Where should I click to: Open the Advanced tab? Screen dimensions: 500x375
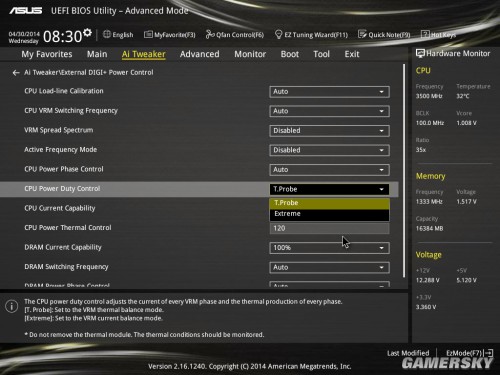pos(200,54)
